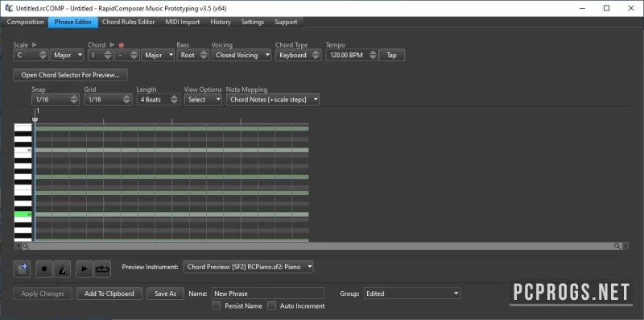Maximize the RapidComposer window

click(607, 8)
